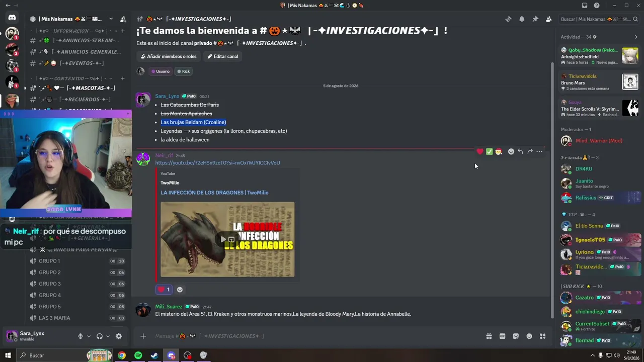
Task: Open Actividad settings gear
Action: click(595, 37)
